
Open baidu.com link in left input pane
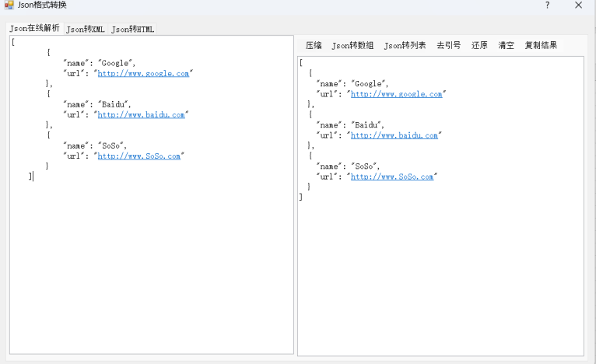[x=141, y=115]
